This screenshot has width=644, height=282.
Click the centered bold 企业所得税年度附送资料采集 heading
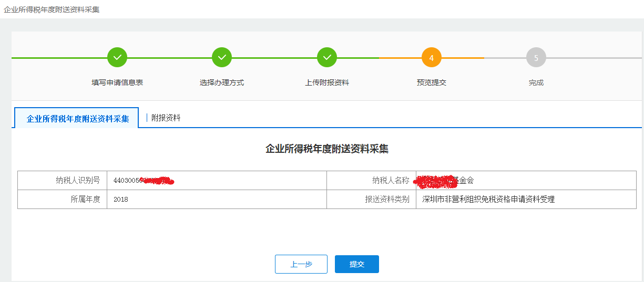326,149
